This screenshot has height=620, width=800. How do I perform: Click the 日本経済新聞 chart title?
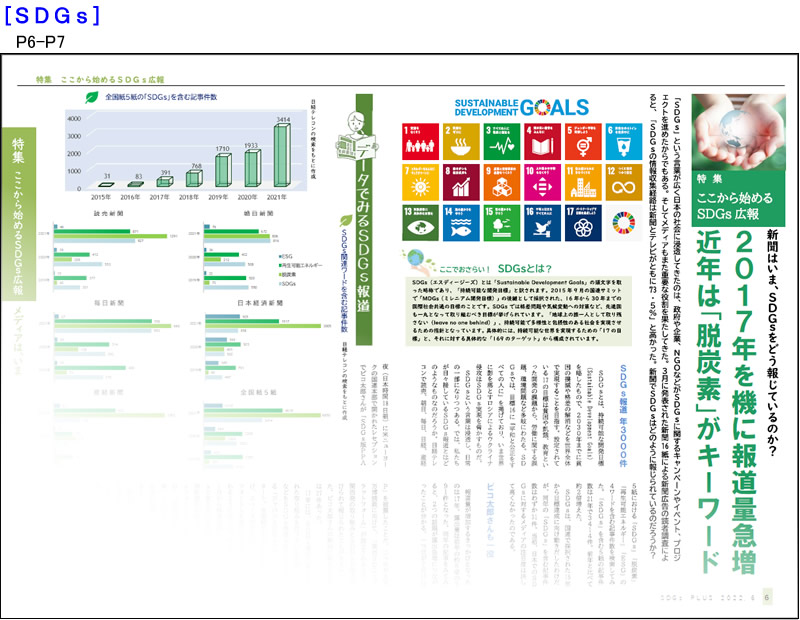(x=259, y=303)
